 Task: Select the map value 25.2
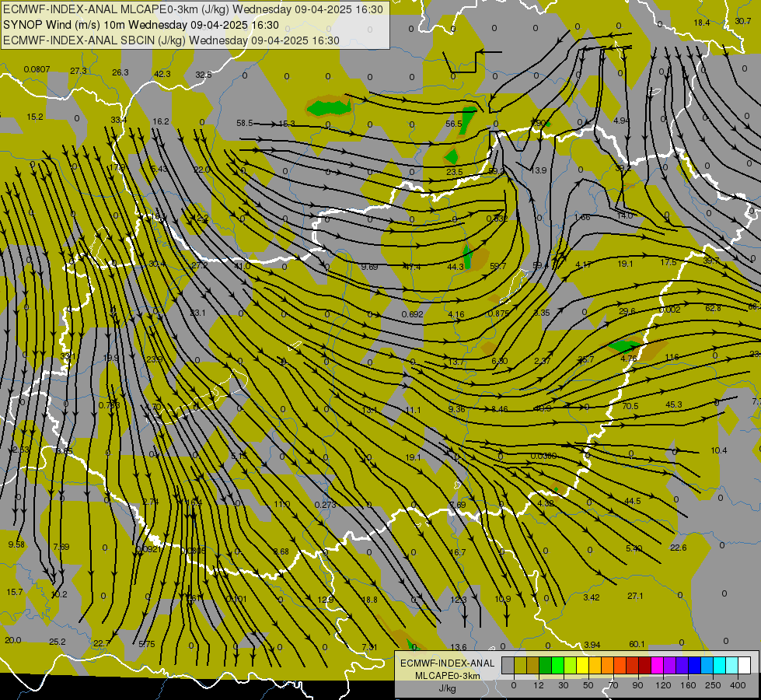58,642
